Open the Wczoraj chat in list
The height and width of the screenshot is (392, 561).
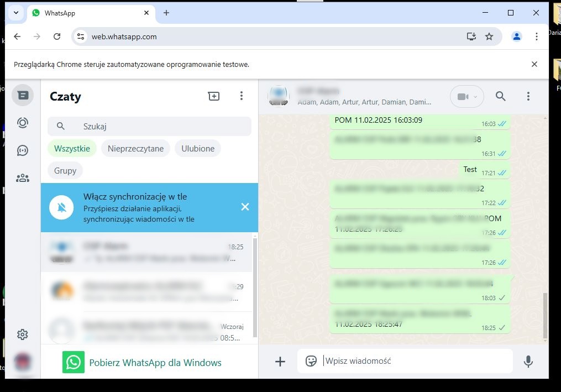pos(147,328)
